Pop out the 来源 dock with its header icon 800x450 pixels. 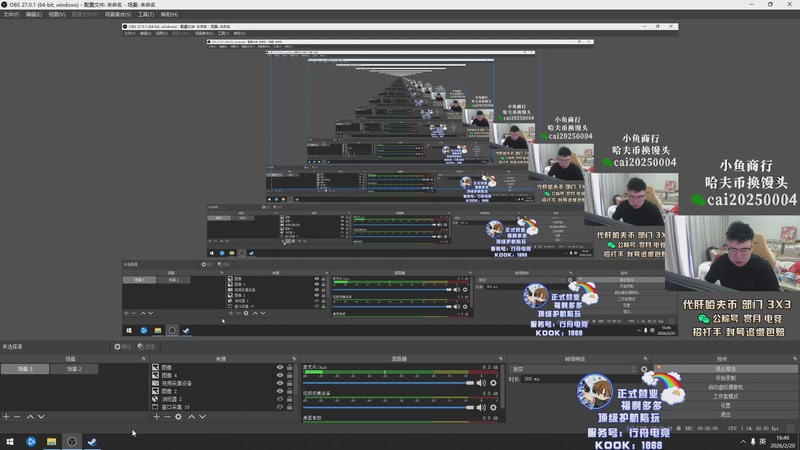(294, 359)
